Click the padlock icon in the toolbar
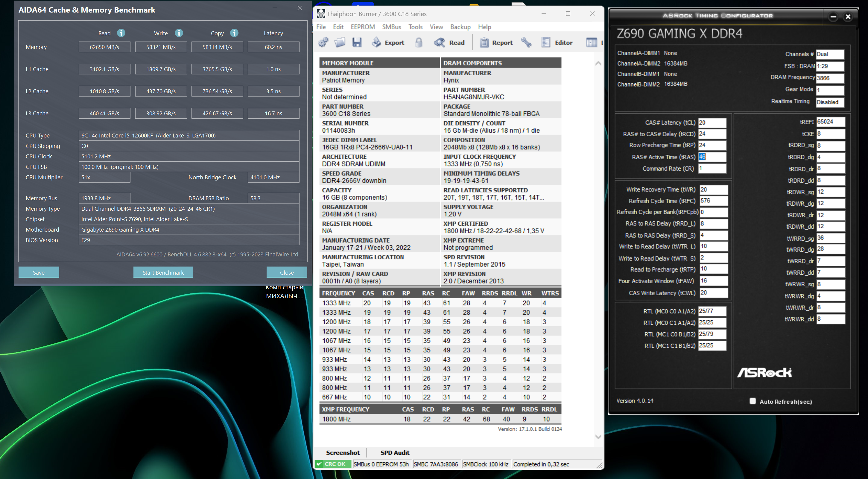Screen dimensions: 868x479 [x=419, y=42]
